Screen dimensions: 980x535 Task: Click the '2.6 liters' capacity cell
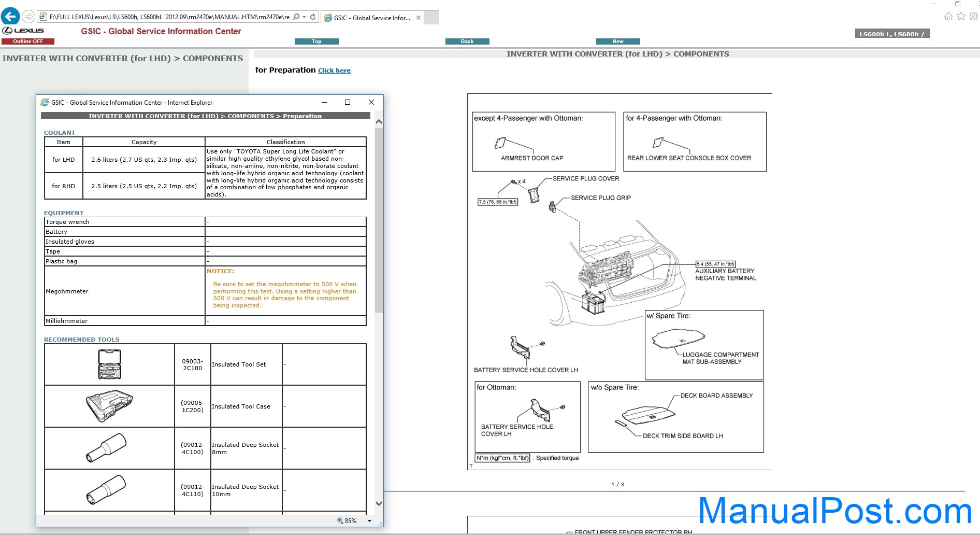pos(144,160)
